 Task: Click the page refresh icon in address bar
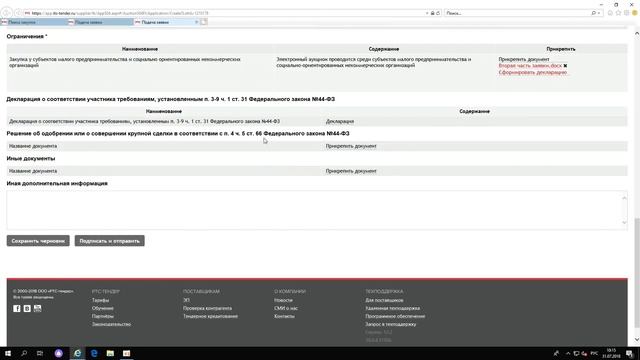(438, 13)
